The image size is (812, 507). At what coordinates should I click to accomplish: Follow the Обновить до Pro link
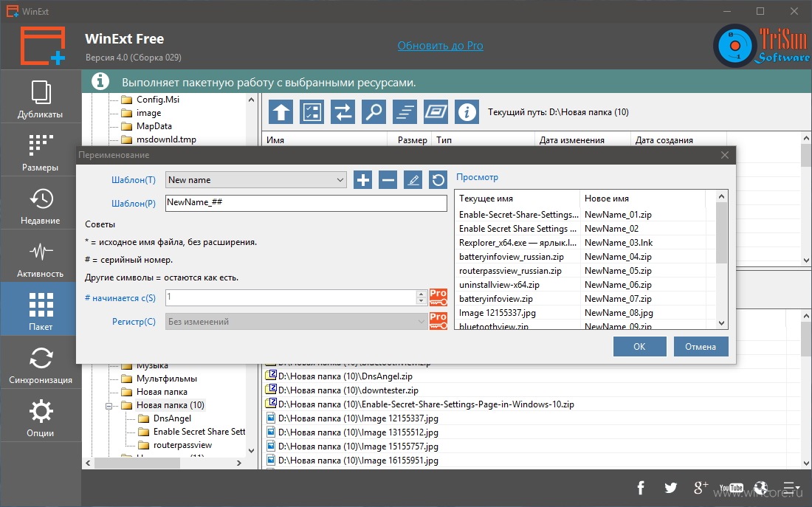pos(440,46)
